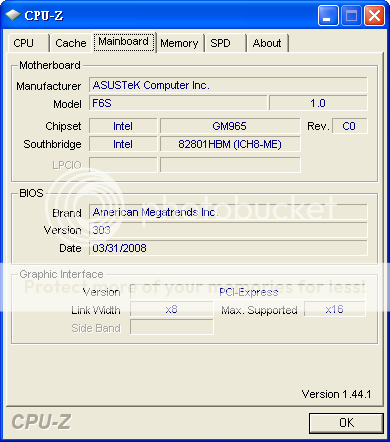Click the Max. Supported x16 field
390x442 pixels.
(335, 310)
